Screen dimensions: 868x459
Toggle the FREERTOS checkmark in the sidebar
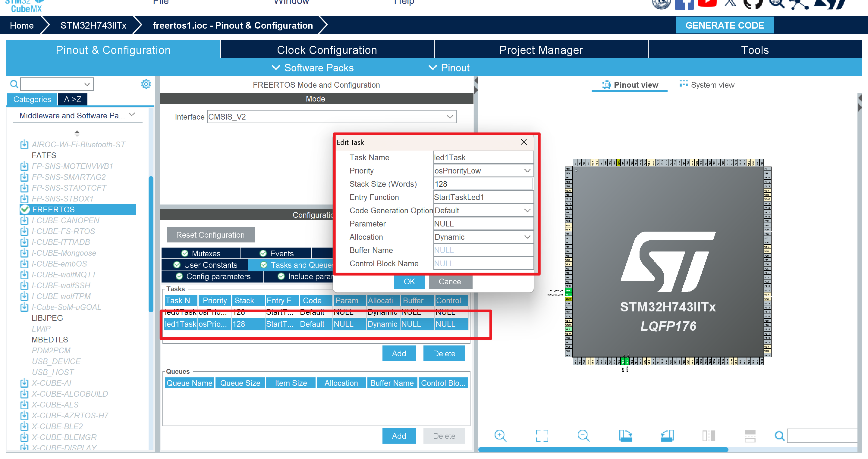pyautogui.click(x=25, y=209)
